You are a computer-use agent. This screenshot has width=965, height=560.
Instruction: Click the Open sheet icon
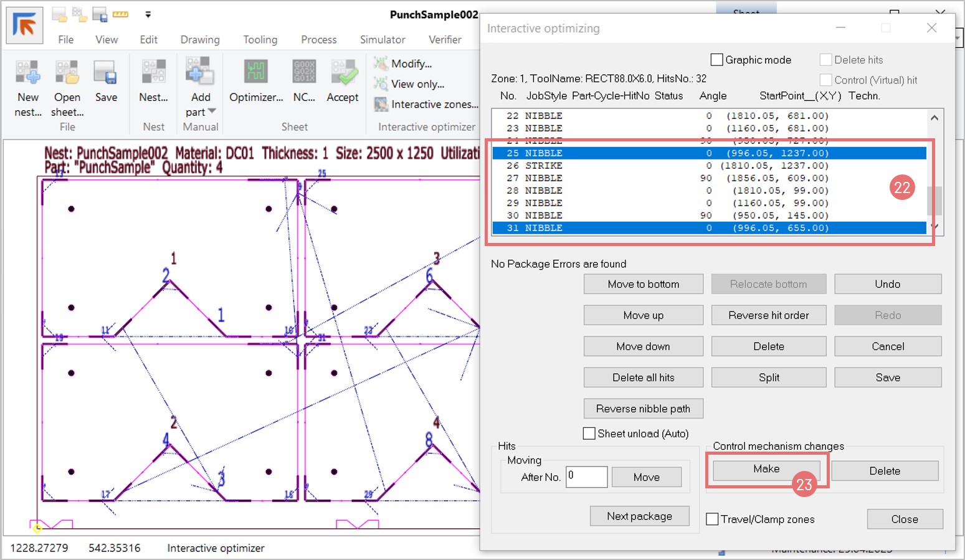pos(67,74)
